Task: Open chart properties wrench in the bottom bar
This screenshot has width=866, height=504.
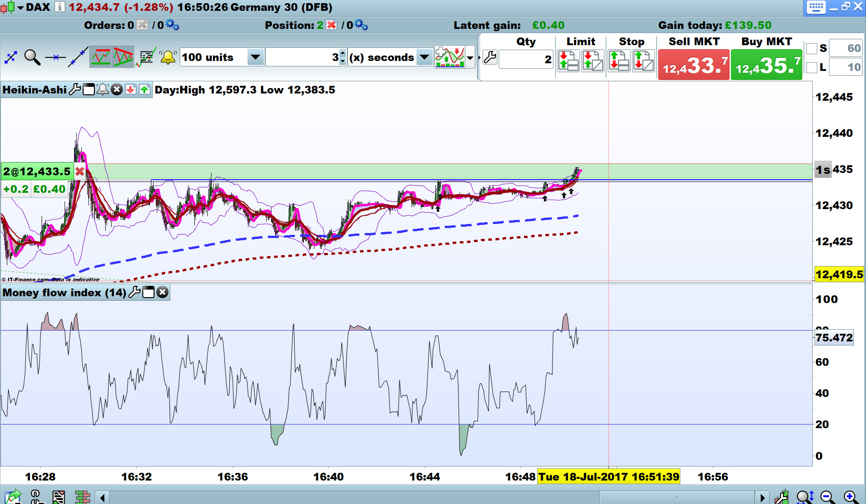Action: [x=782, y=497]
